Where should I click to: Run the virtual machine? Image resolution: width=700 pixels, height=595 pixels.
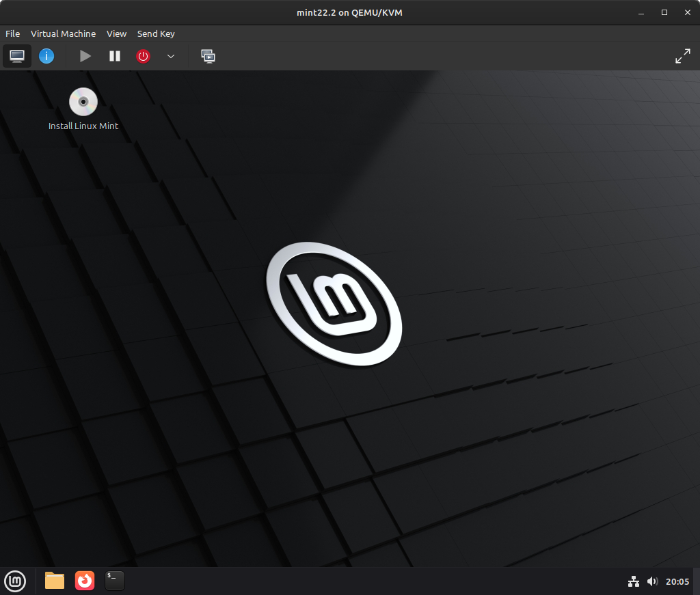pos(85,56)
